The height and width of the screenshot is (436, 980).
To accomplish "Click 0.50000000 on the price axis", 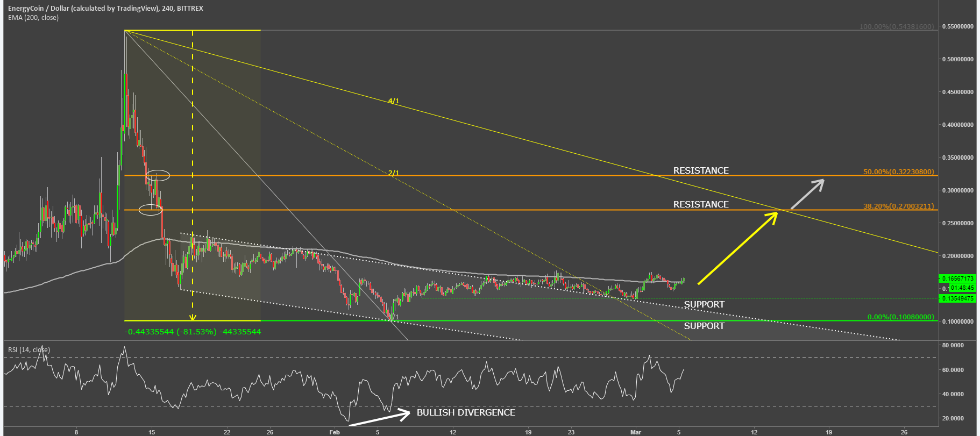I will point(957,59).
